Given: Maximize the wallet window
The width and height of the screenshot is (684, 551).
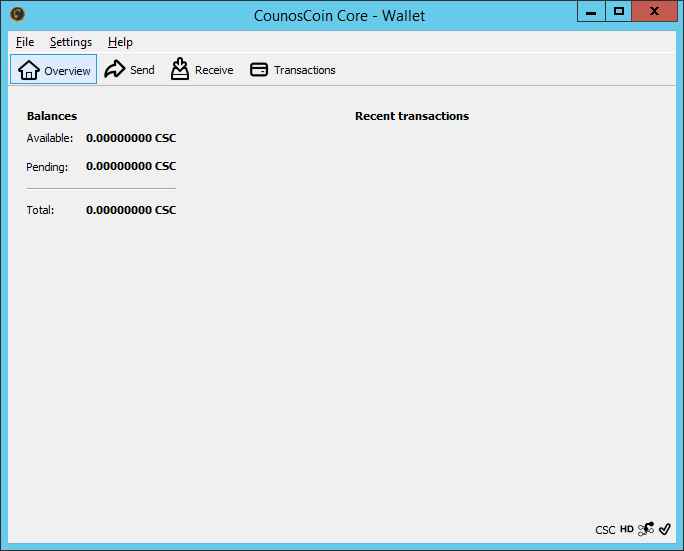Looking at the screenshot, I should point(619,11).
